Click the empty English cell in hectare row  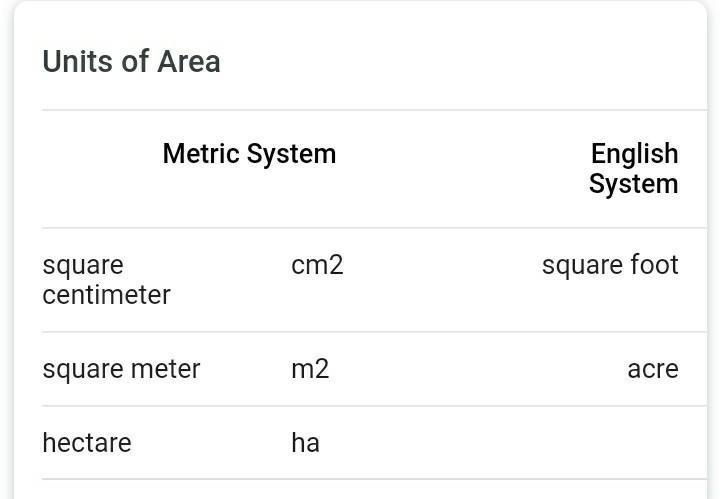pos(600,443)
